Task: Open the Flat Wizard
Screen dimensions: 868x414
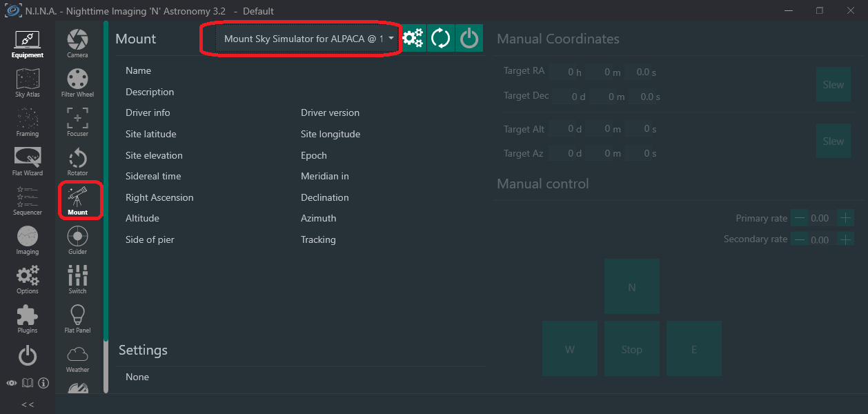Action: pos(28,162)
